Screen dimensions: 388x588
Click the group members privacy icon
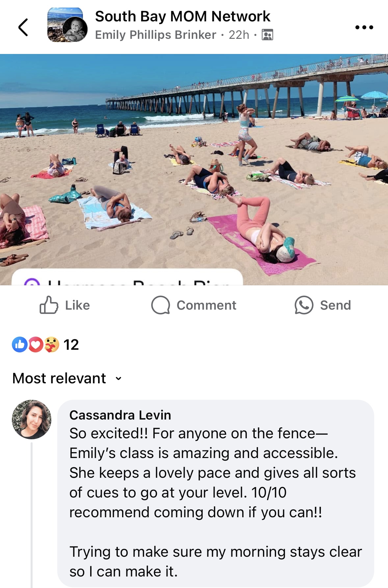click(x=267, y=35)
